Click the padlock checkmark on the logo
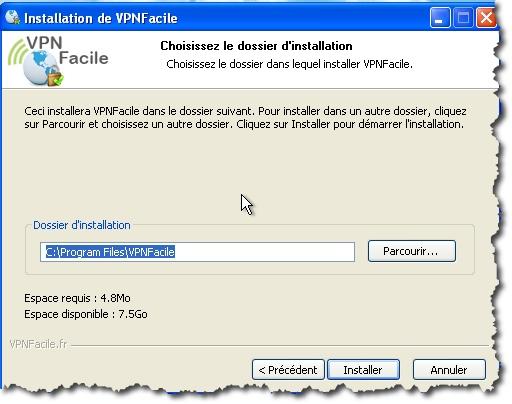The width and height of the screenshot is (512, 404). click(x=55, y=78)
